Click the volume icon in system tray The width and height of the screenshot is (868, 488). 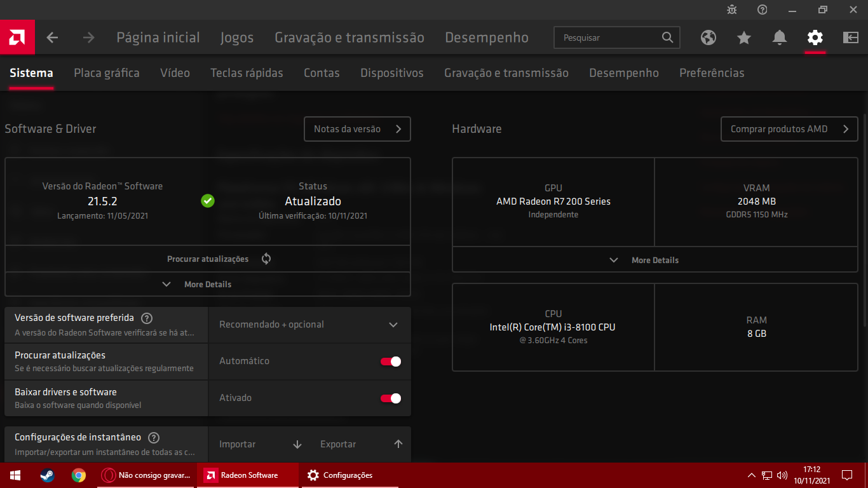tap(782, 475)
